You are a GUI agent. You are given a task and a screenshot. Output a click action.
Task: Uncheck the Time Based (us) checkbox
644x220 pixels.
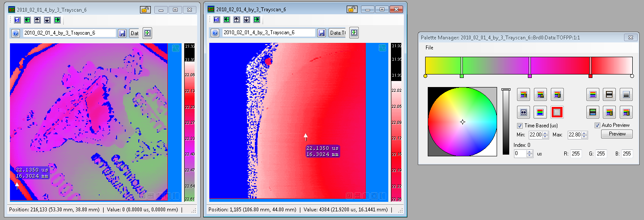(x=520, y=126)
